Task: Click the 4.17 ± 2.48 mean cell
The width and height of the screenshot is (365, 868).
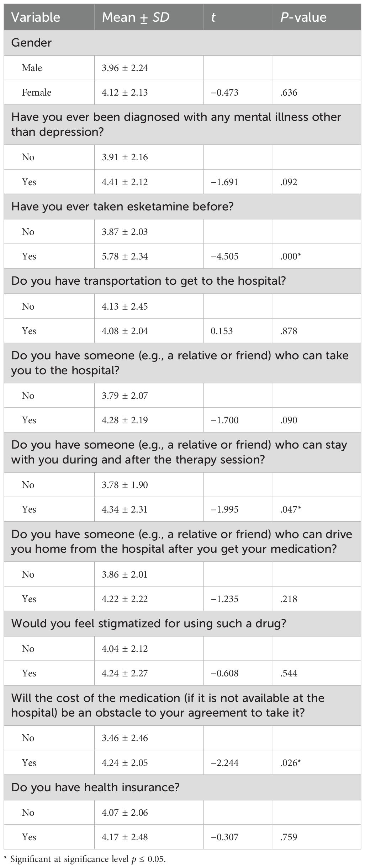Action: [x=125, y=837]
